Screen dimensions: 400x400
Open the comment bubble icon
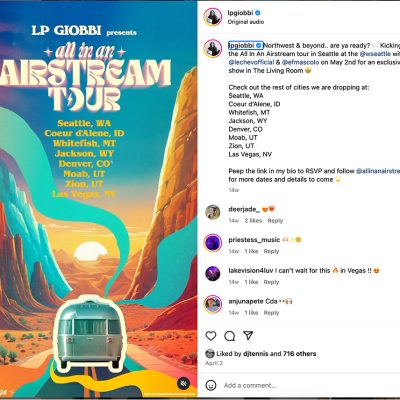[x=229, y=336]
